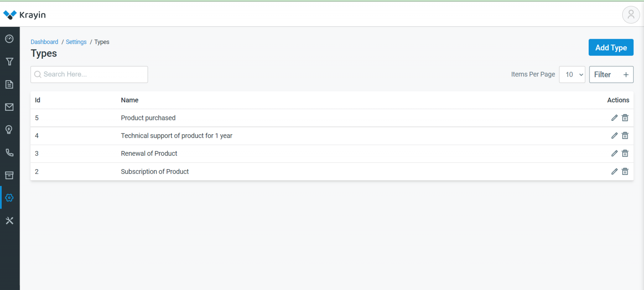644x290 pixels.
Task: Open the Products icon in sidebar
Action: click(x=9, y=175)
